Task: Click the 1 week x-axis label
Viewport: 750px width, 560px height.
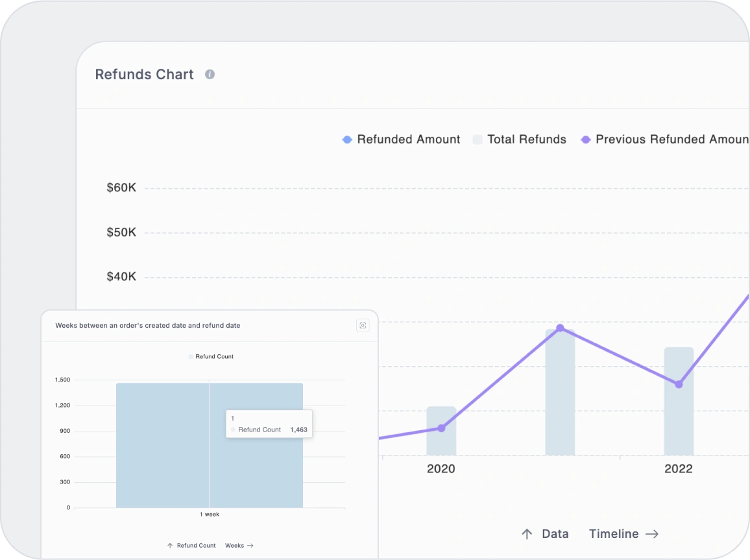Action: 209,515
